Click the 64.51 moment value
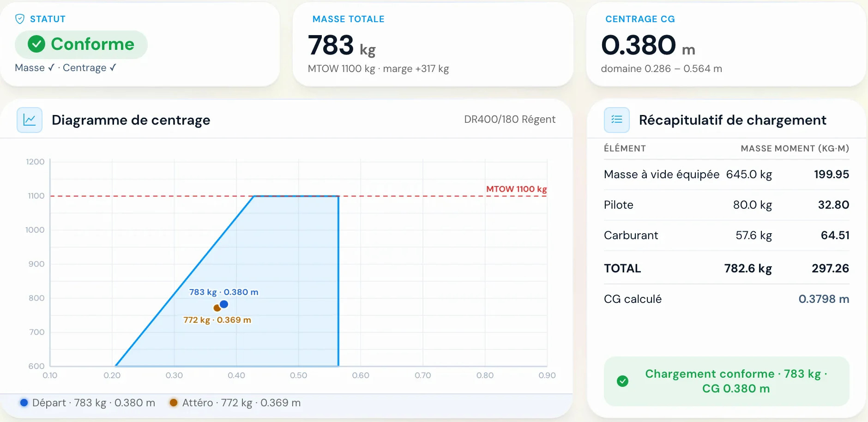This screenshot has width=868, height=422. pyautogui.click(x=835, y=235)
